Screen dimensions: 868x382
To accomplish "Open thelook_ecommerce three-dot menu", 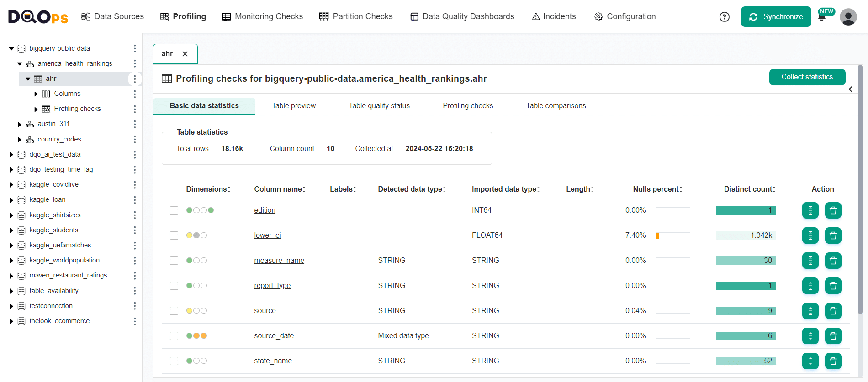I will 135,321.
